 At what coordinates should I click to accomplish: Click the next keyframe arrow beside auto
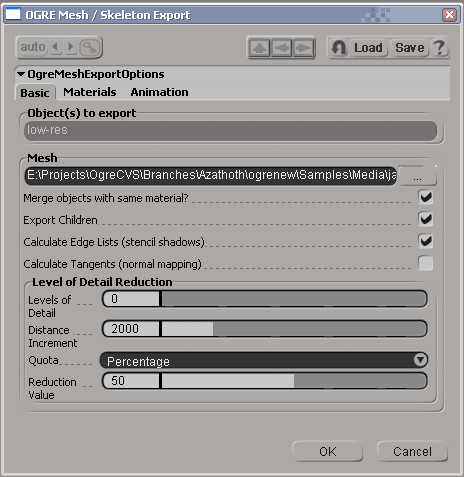pyautogui.click(x=70, y=47)
